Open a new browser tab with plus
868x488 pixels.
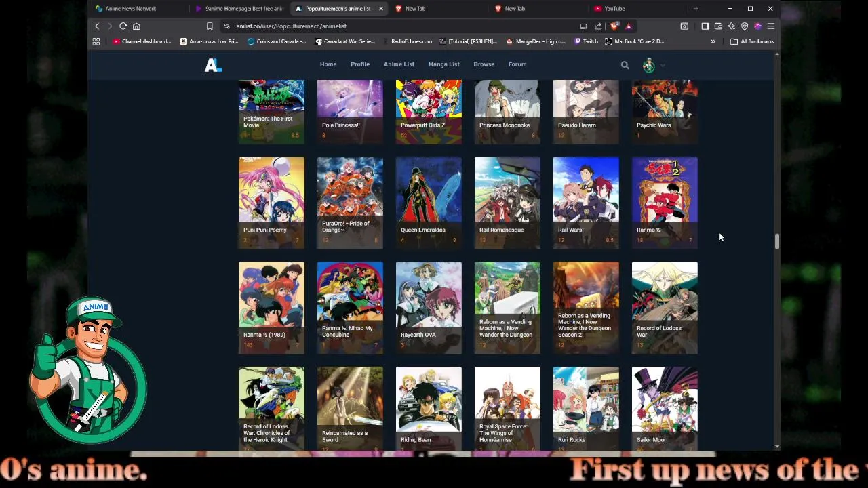tap(696, 9)
